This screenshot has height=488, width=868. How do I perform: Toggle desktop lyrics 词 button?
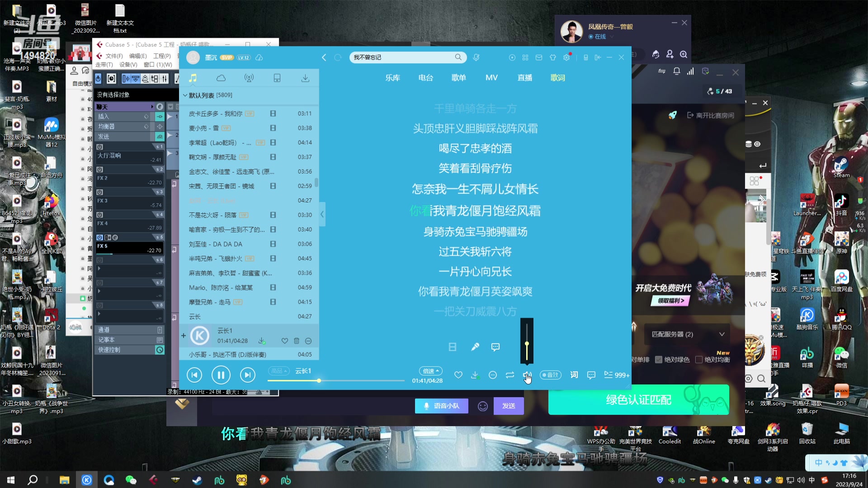[574, 375]
